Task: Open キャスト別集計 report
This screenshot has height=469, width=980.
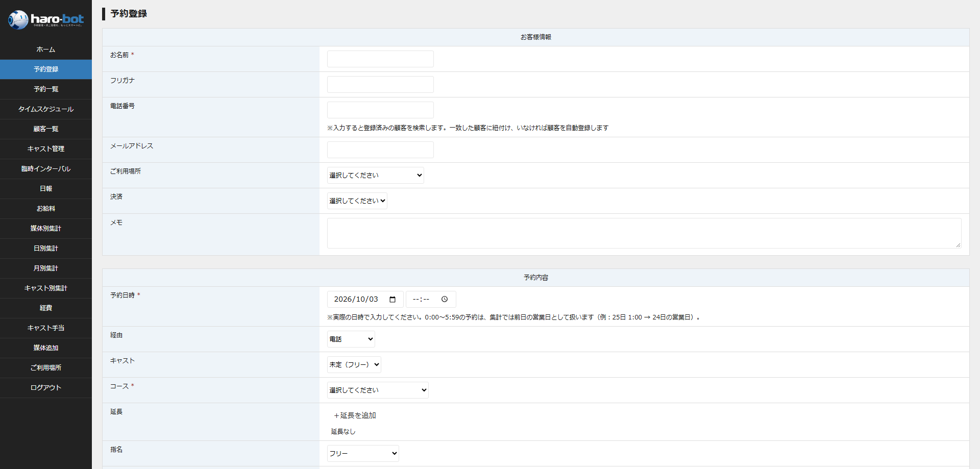Action: click(46, 288)
